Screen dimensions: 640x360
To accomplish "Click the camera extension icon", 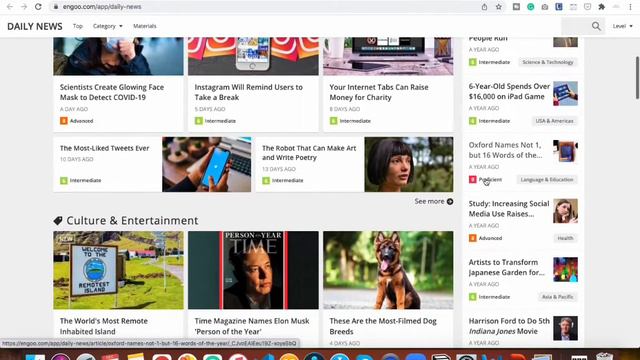I will click(x=545, y=7).
